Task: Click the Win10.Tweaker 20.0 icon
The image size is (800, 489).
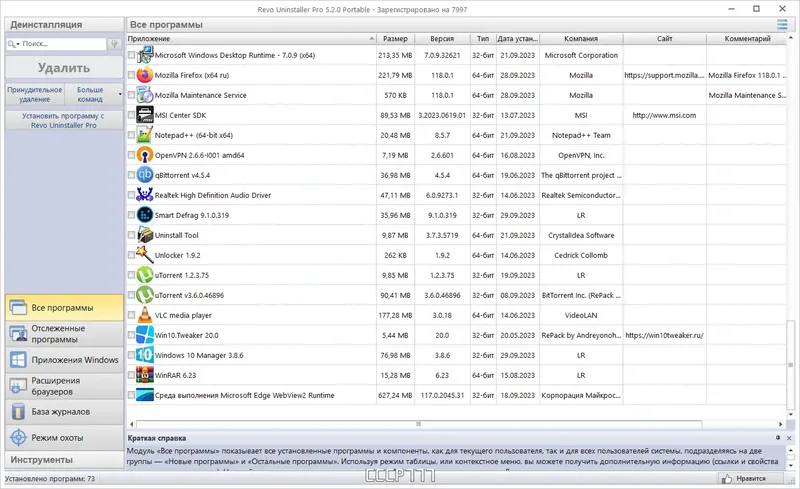Action: tap(145, 335)
